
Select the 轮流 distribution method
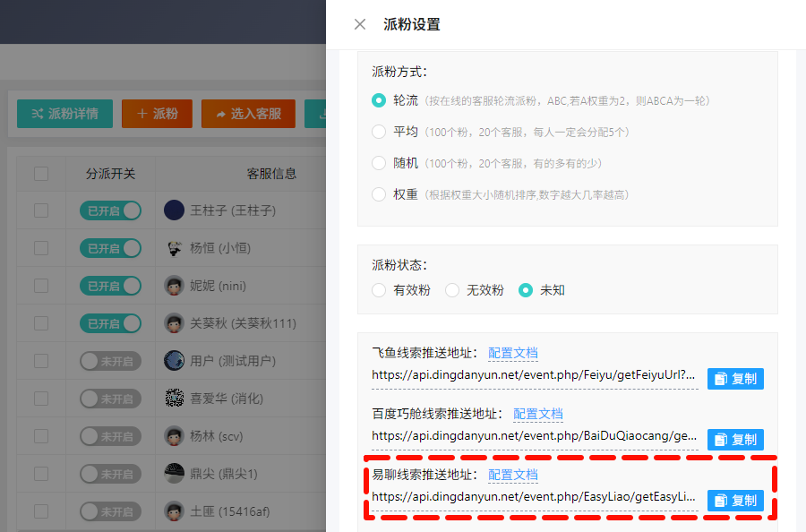click(x=379, y=100)
